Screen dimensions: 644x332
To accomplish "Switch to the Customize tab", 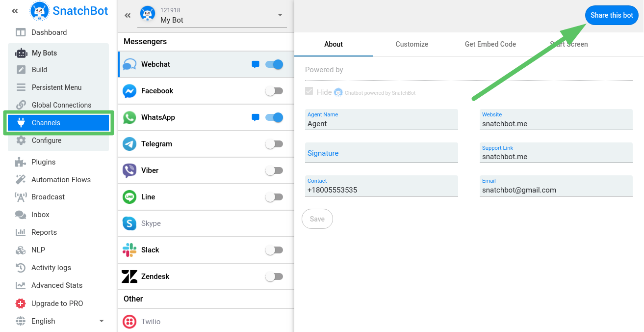I will tap(412, 44).
